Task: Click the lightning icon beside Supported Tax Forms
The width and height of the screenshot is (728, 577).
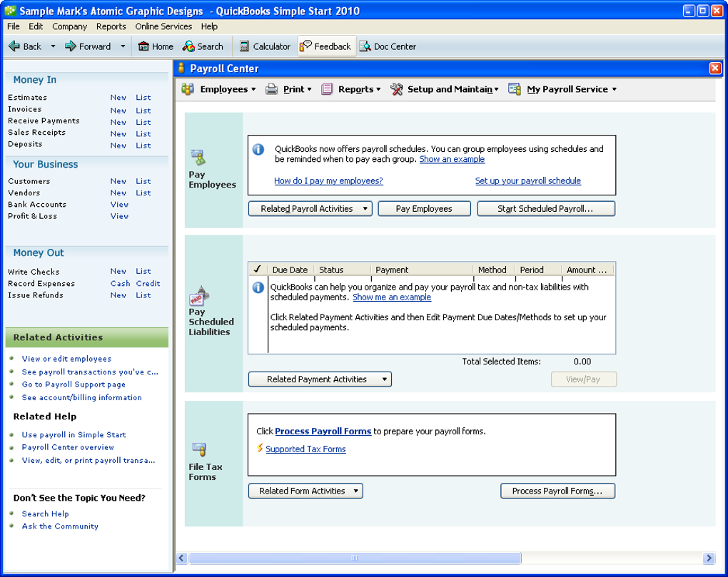Action: (x=260, y=448)
